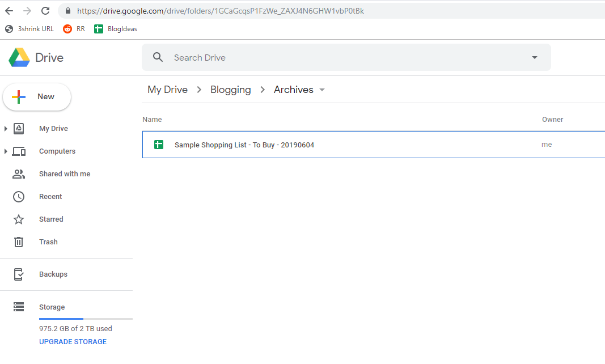Open the Trash via its bin icon
The image size is (605, 364).
pyautogui.click(x=19, y=242)
